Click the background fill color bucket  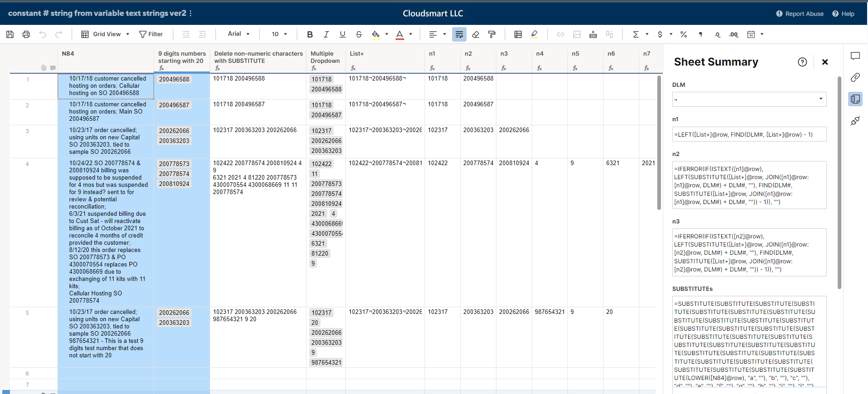click(x=375, y=34)
